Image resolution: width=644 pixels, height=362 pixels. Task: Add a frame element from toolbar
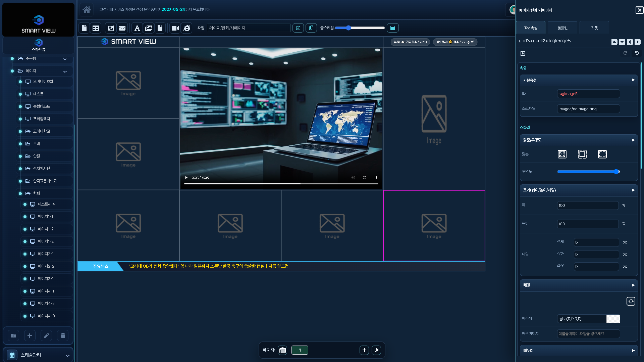click(111, 28)
